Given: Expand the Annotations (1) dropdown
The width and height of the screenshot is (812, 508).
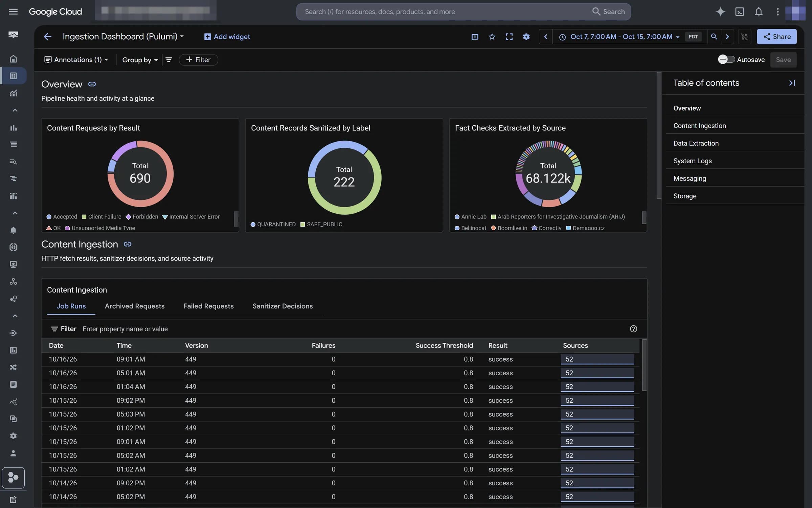Looking at the screenshot, I should [x=76, y=60].
